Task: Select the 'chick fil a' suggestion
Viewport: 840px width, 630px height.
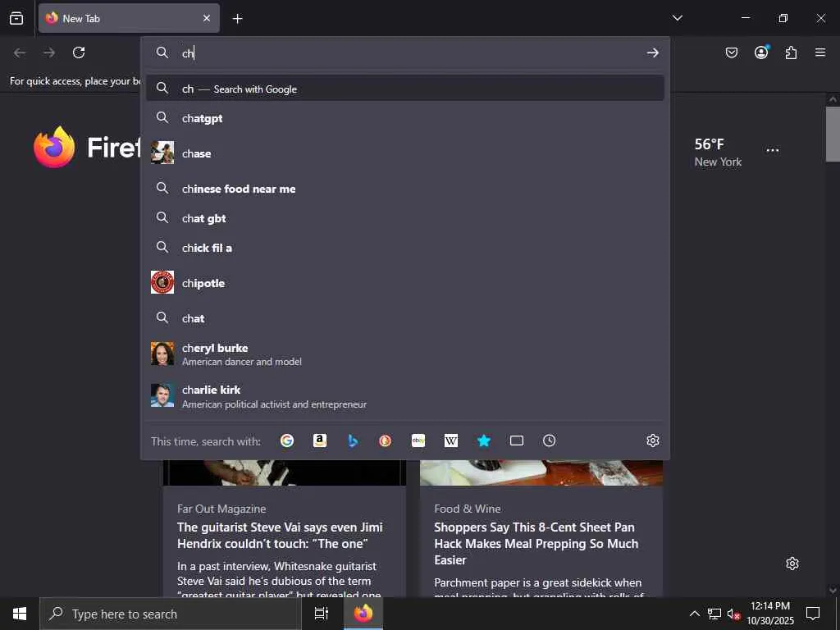Action: (x=405, y=248)
